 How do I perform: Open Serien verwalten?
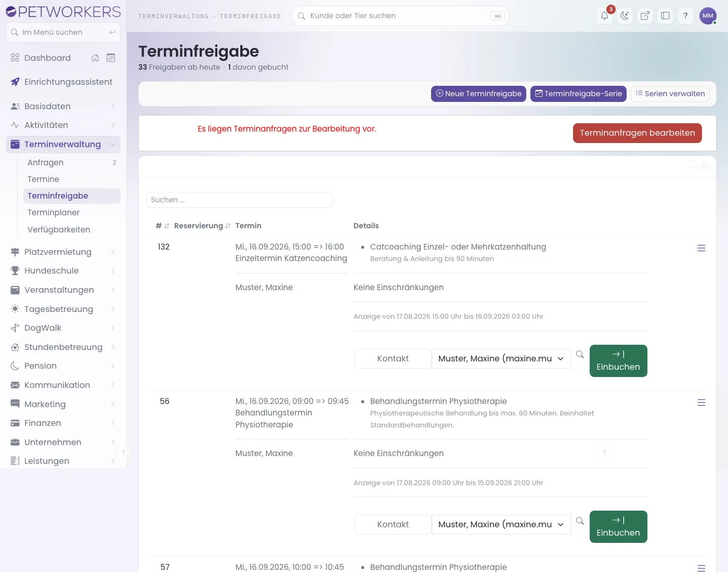670,94
